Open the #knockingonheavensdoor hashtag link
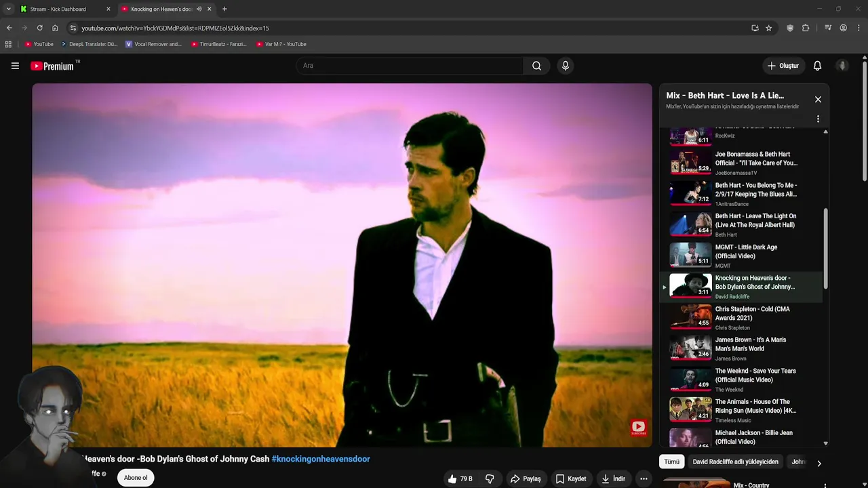 [321, 459]
